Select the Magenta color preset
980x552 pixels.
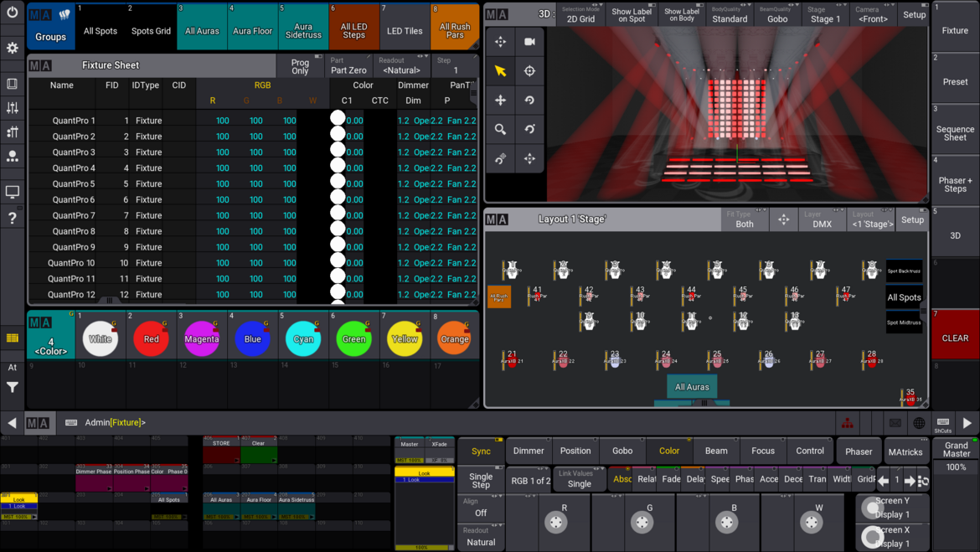tap(202, 339)
